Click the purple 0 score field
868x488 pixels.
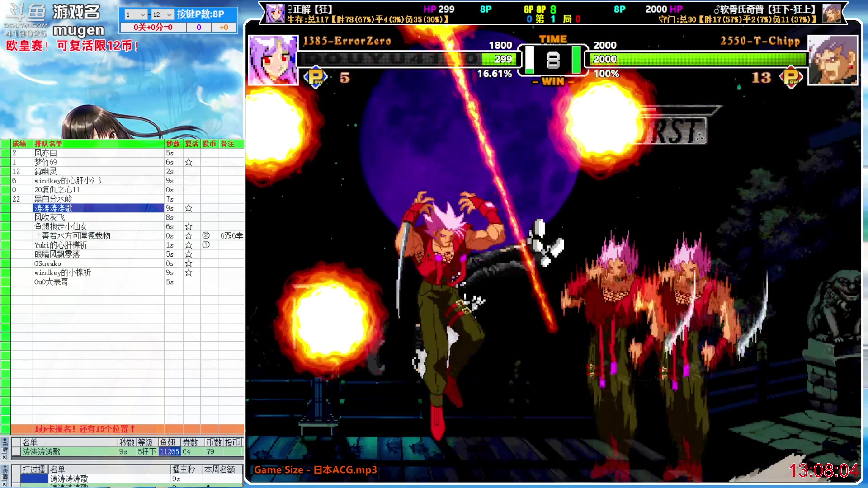point(199,28)
